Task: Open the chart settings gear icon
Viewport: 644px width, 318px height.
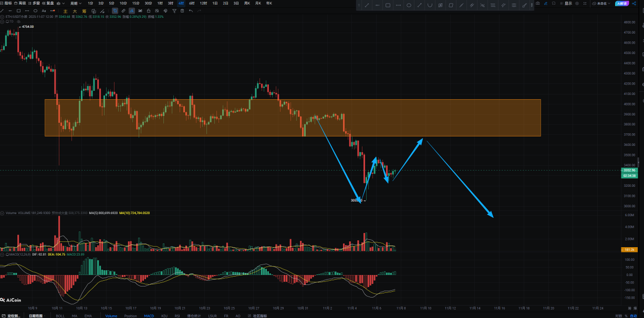Action: [577, 3]
